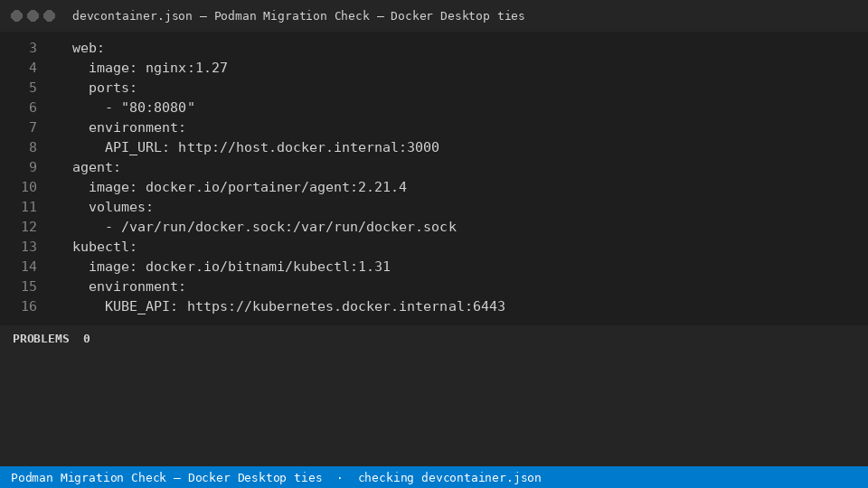Click the second window control dot
Screen dimensions: 868x488
point(33,16)
